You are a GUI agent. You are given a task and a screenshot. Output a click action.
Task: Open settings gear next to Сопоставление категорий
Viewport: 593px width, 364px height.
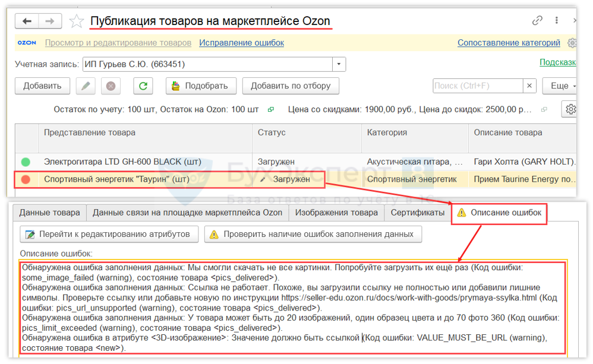click(572, 43)
